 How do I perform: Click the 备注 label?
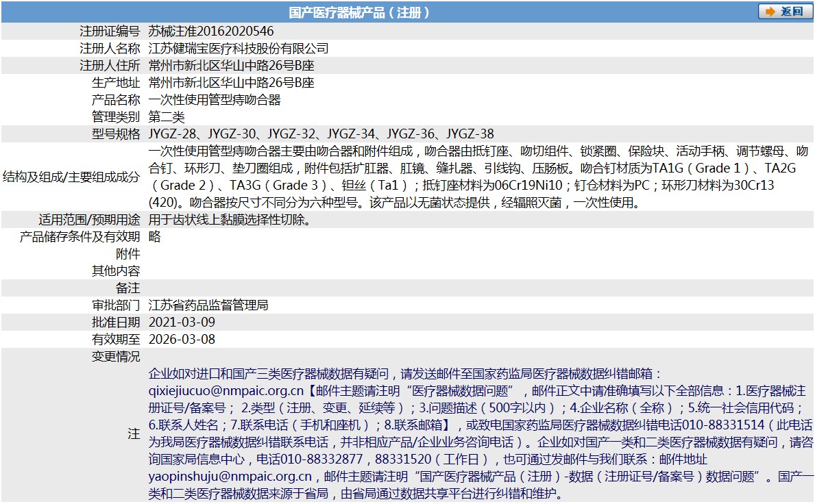click(x=128, y=288)
